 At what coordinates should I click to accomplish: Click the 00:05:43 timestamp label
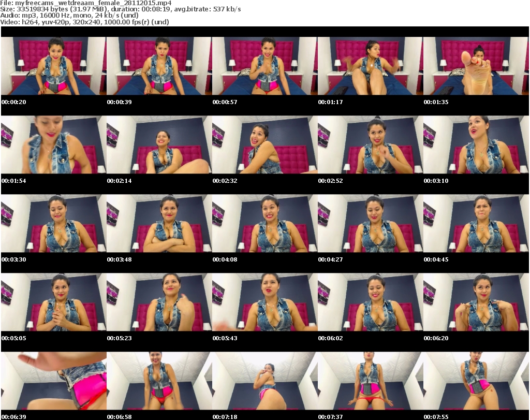coord(225,338)
